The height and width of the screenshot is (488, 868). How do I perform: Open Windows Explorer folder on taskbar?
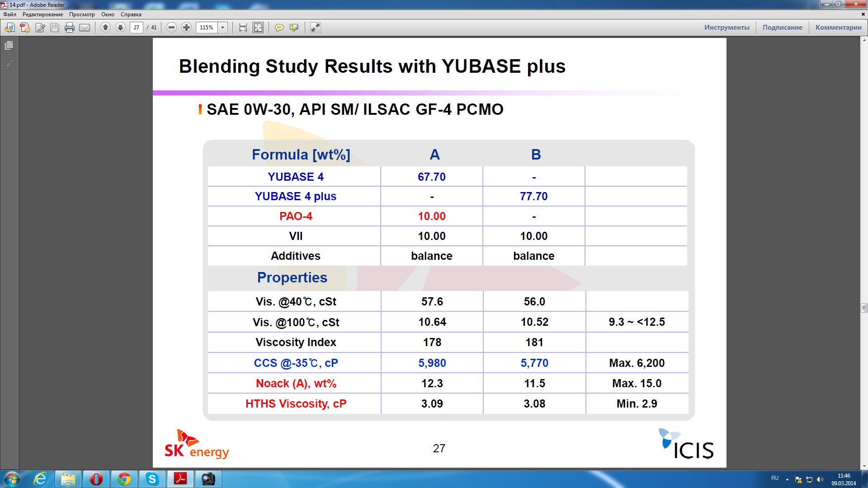click(68, 479)
